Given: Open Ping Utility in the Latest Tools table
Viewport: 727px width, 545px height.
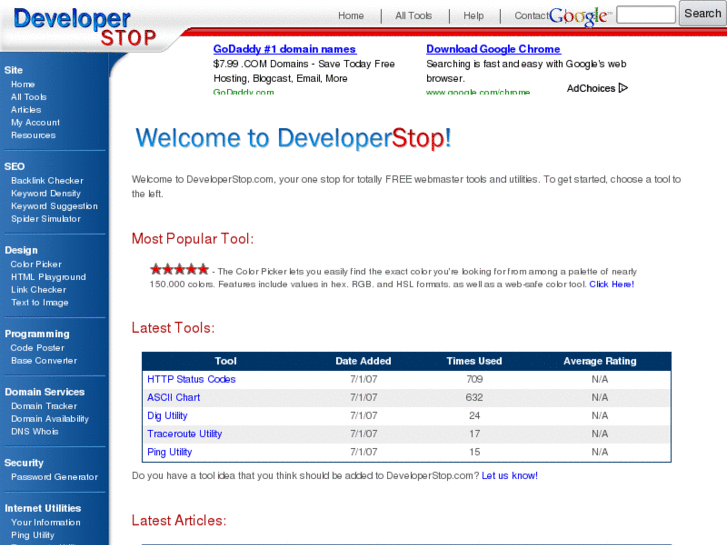Looking at the screenshot, I should [169, 452].
